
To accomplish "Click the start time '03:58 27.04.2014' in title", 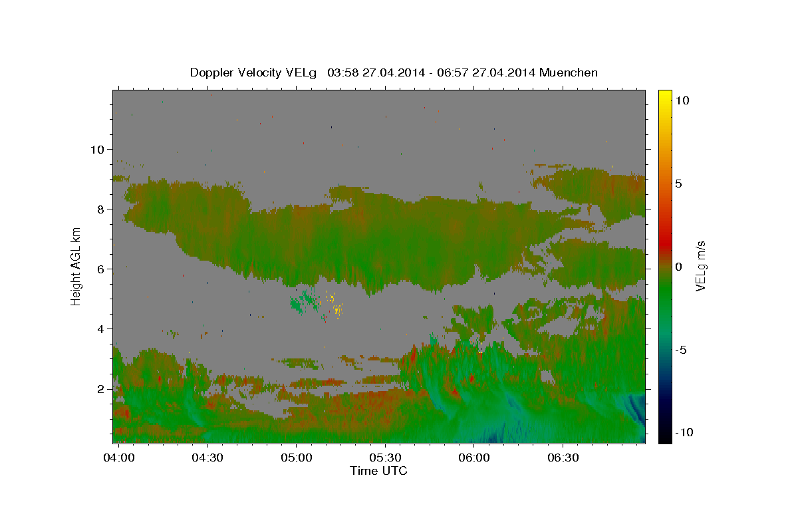I will 376,72.
